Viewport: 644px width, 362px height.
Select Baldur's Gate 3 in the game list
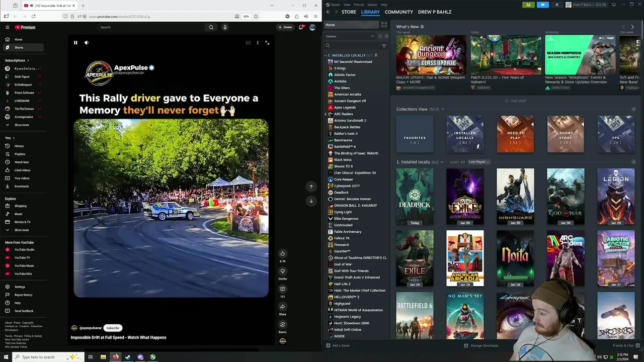coord(346,133)
